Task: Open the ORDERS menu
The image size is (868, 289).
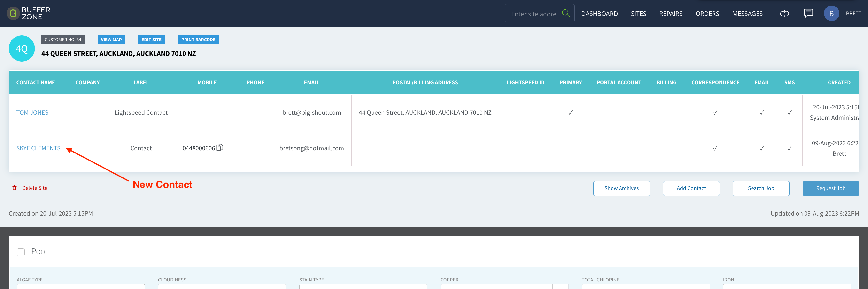Action: 707,14
